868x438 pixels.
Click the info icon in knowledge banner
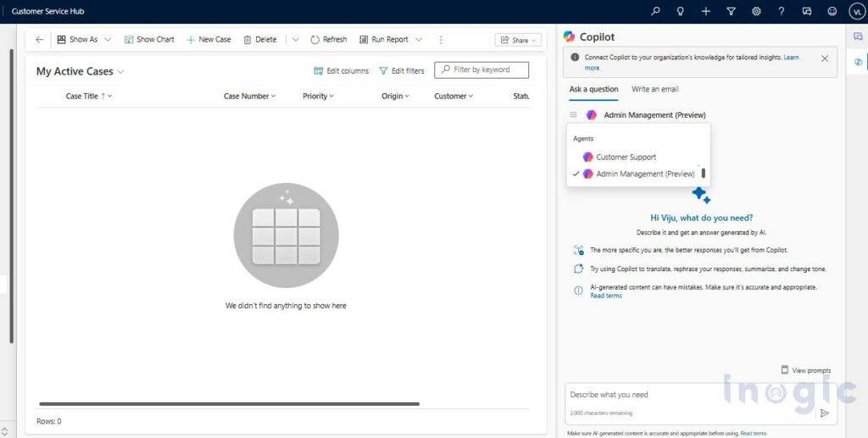pyautogui.click(x=576, y=57)
